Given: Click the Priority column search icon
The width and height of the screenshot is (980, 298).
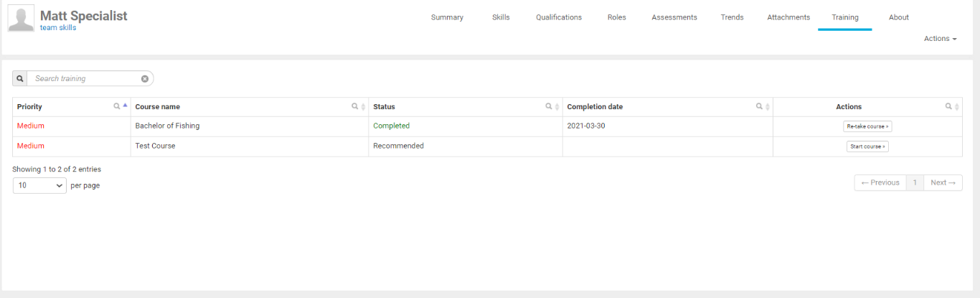Looking at the screenshot, I should point(117,106).
